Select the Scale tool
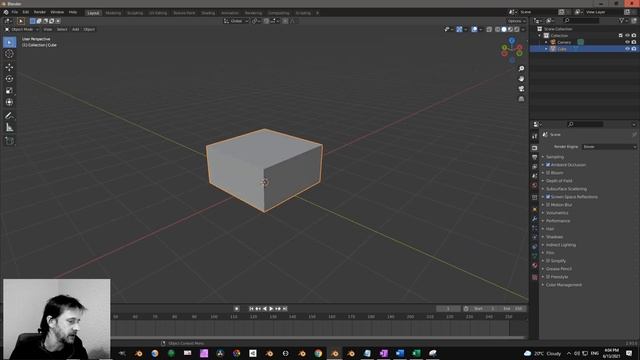 [9, 91]
